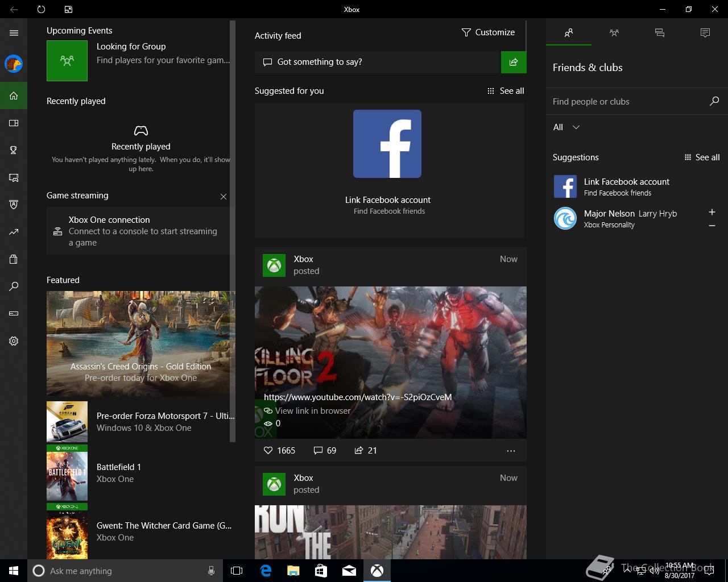Click the Find people or clubs field
The image size is (728, 582).
click(x=628, y=102)
